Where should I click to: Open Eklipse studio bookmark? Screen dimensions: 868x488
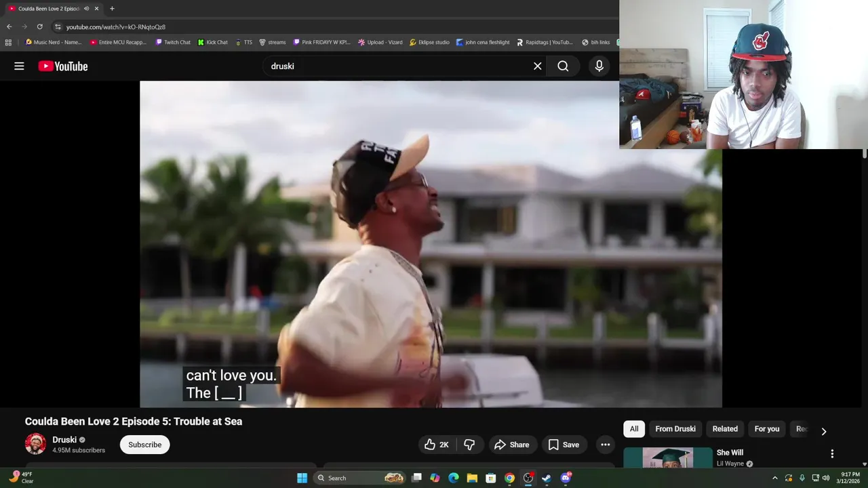[429, 42]
